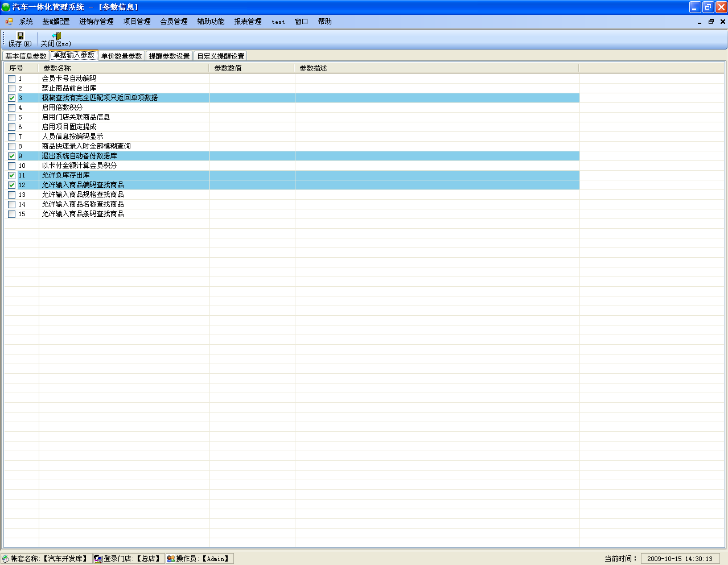This screenshot has height=565, width=728.
Task: Click the 参数数值 column header
Action: tap(252, 68)
